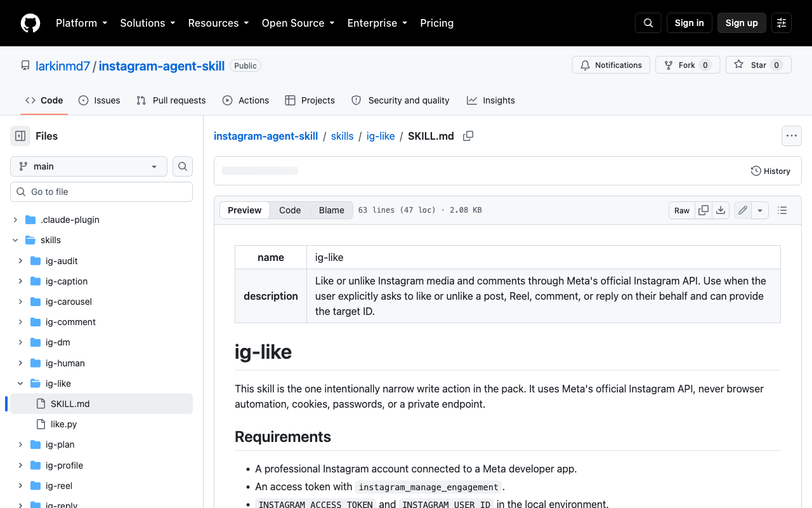Open the Projects tab

coord(310,100)
